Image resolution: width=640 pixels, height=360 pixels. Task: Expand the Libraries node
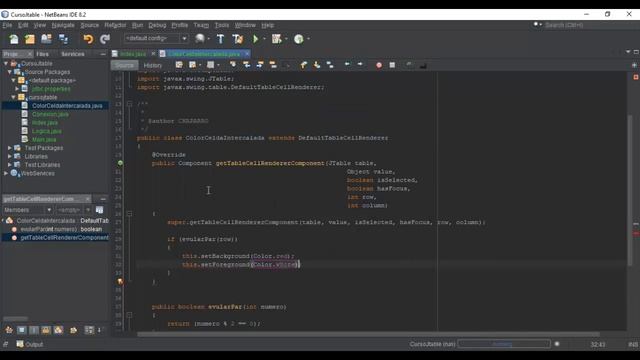pyautogui.click(x=10, y=156)
